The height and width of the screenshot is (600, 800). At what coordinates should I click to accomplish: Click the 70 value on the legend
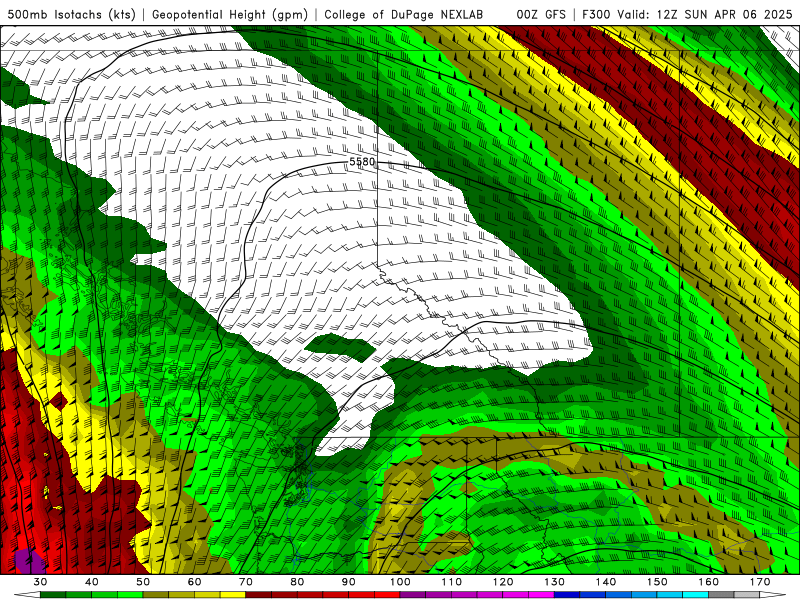[x=246, y=582]
